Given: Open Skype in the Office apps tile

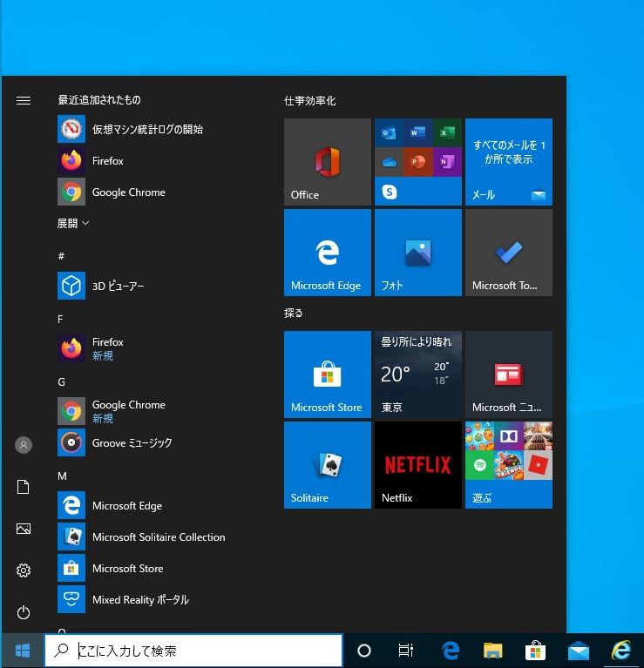Looking at the screenshot, I should (x=390, y=192).
